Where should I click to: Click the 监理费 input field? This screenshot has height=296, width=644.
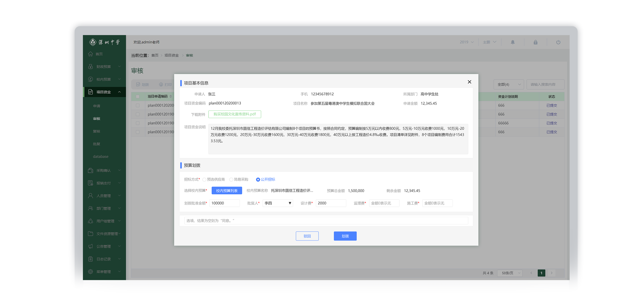click(384, 203)
